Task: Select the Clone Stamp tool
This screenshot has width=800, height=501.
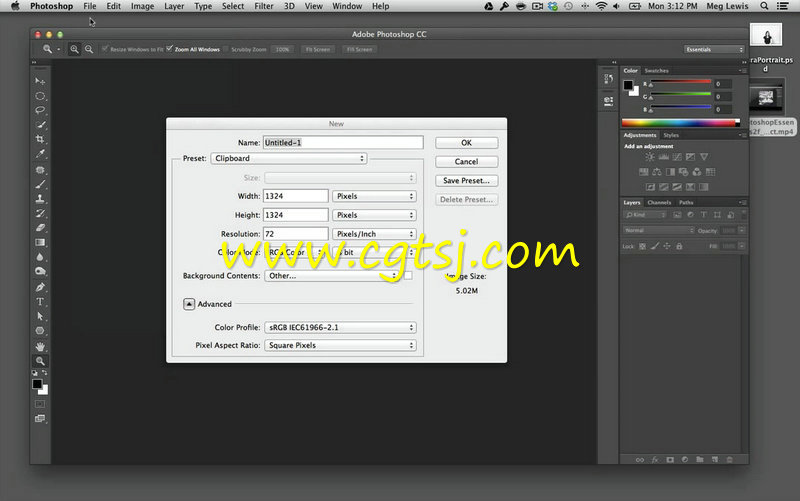Action: click(40, 198)
